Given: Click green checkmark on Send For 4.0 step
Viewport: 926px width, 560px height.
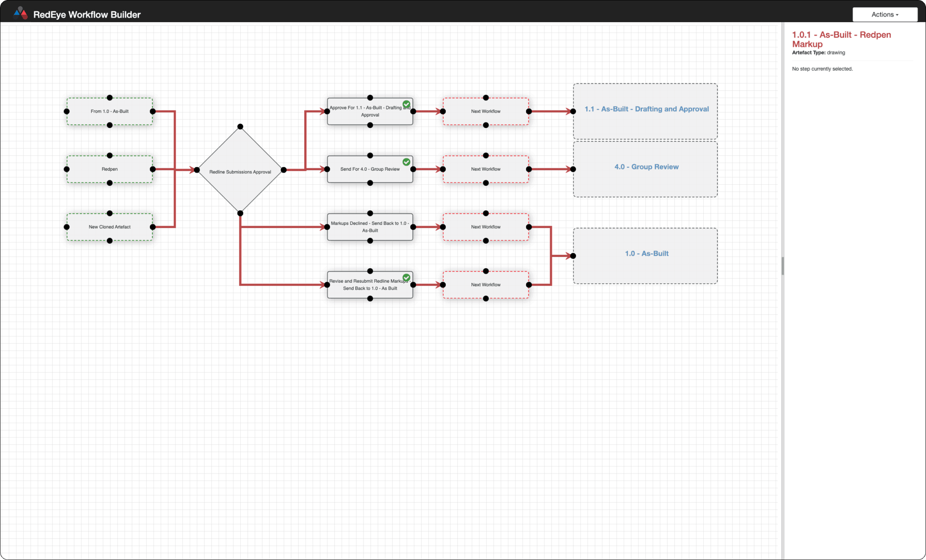Looking at the screenshot, I should (x=407, y=162).
